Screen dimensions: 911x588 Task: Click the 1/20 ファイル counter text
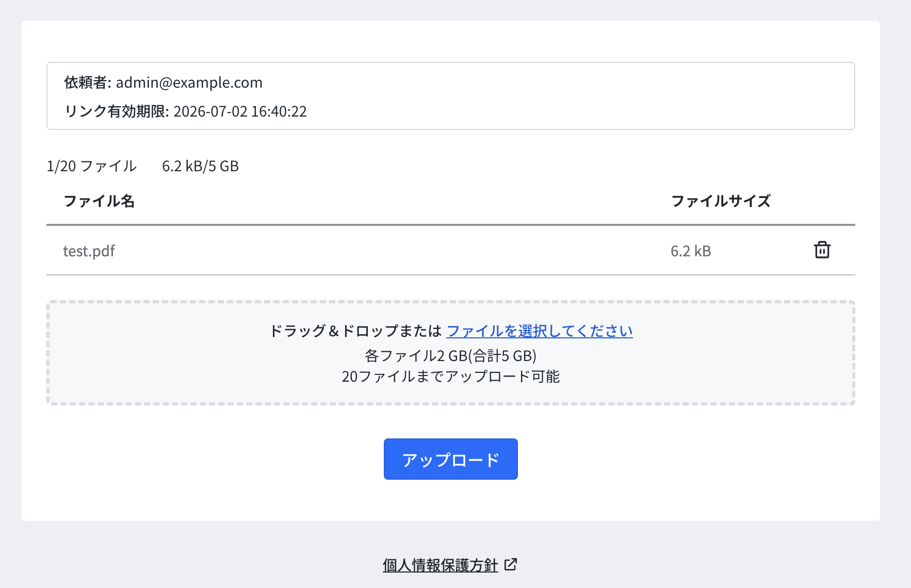click(92, 166)
